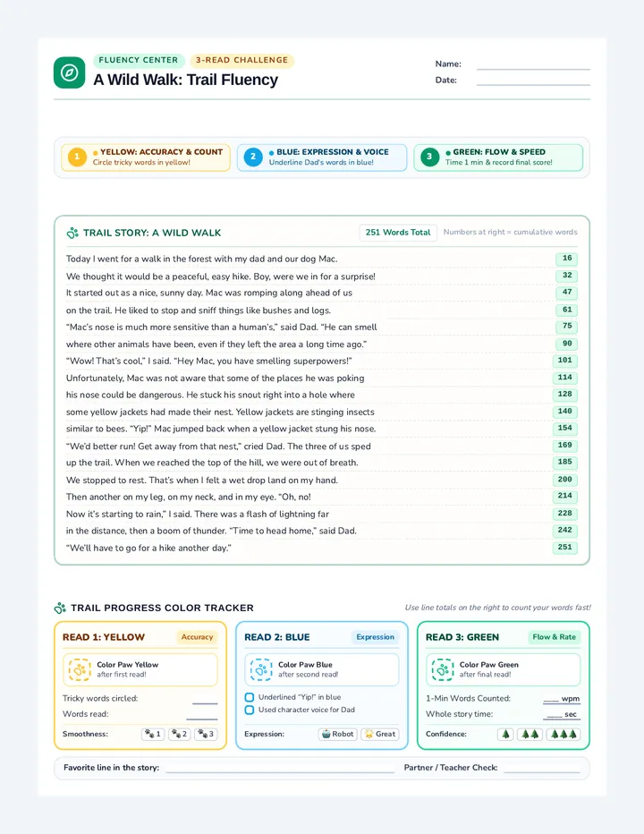Click cumulative word count 200
Viewport: 644px width, 834px height.
click(564, 480)
